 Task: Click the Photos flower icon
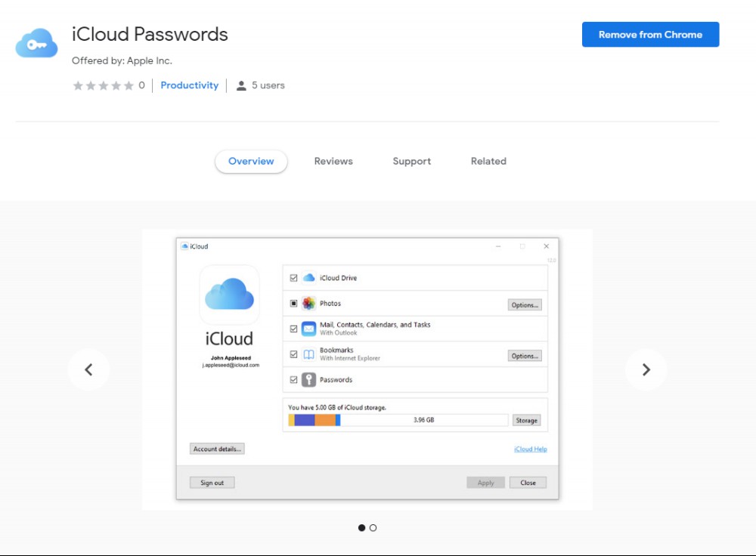[x=308, y=304]
